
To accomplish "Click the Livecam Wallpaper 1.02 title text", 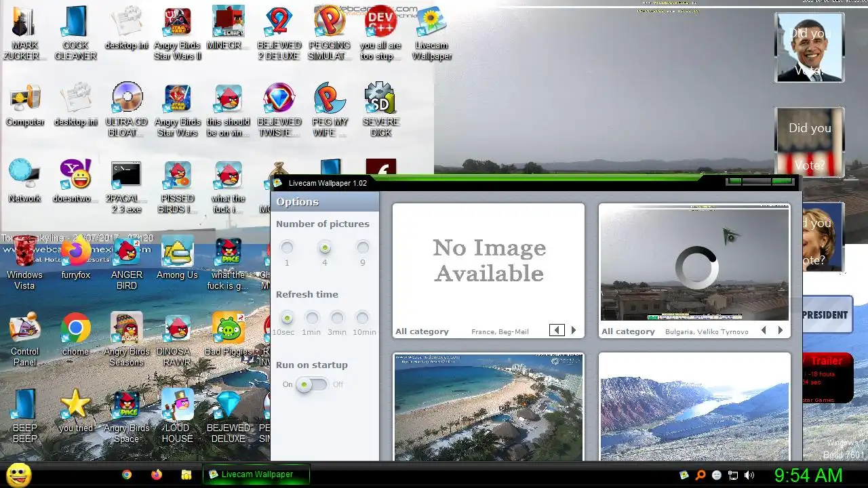I will pos(328,183).
